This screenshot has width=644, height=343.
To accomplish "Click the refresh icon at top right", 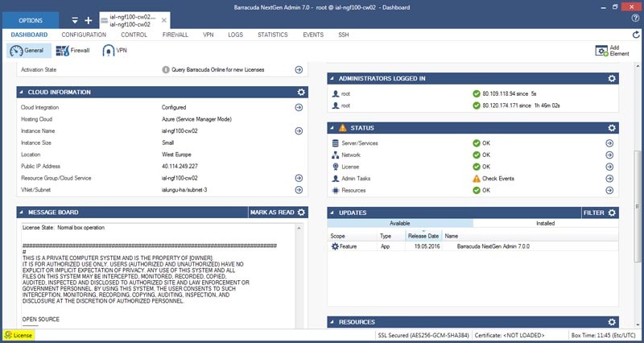I will click(636, 35).
